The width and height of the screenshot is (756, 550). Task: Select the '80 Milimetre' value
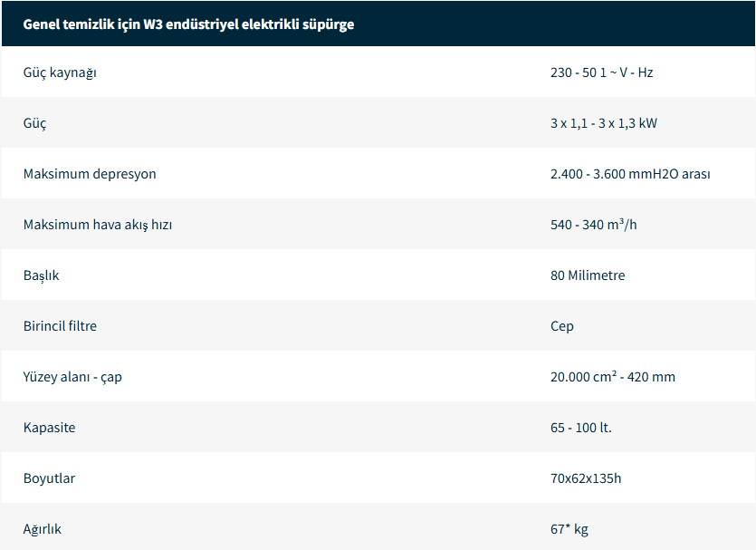[x=587, y=275]
